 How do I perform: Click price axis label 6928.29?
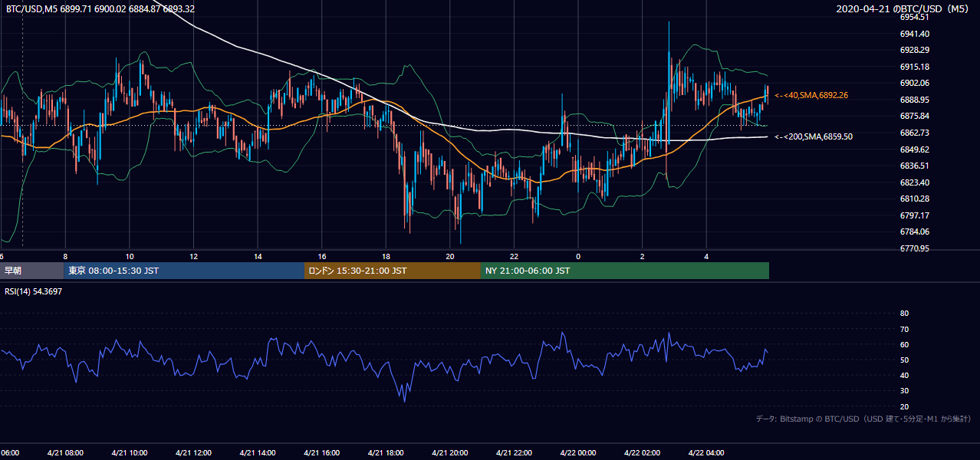(x=915, y=50)
